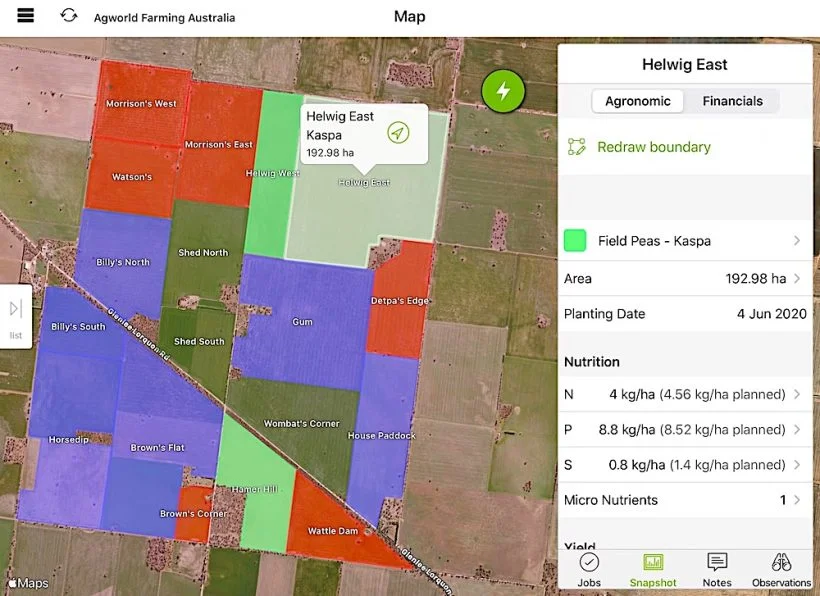This screenshot has width=820, height=596.
Task: Expand the Micro Nutrients row
Action: click(797, 500)
